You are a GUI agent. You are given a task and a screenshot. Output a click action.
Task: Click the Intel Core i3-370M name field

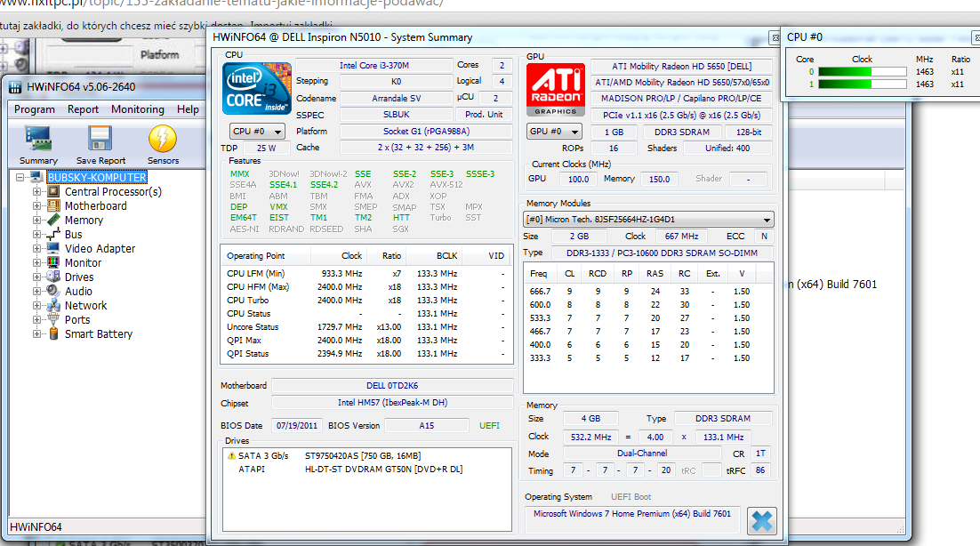[x=374, y=65]
